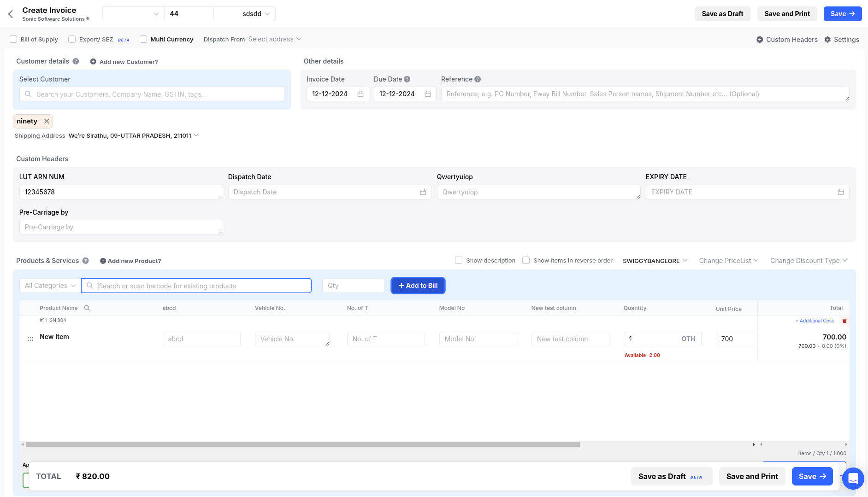Tick the Export/ SEZ checkbox

point(72,39)
